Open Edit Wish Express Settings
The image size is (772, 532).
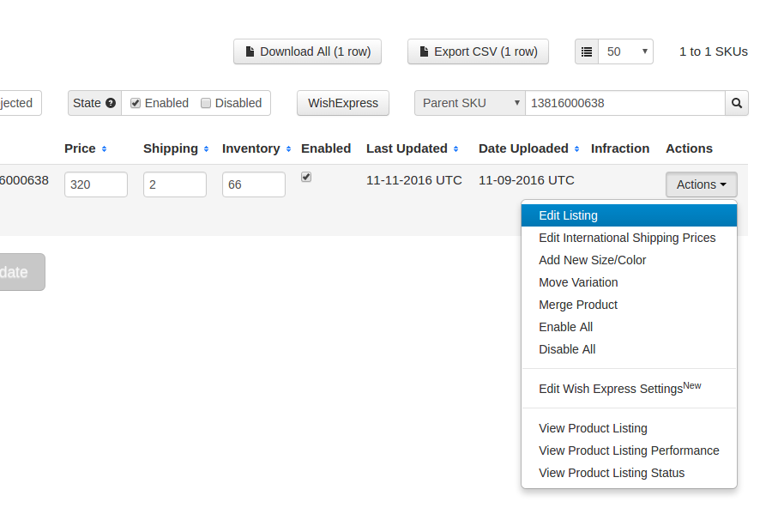click(x=630, y=388)
